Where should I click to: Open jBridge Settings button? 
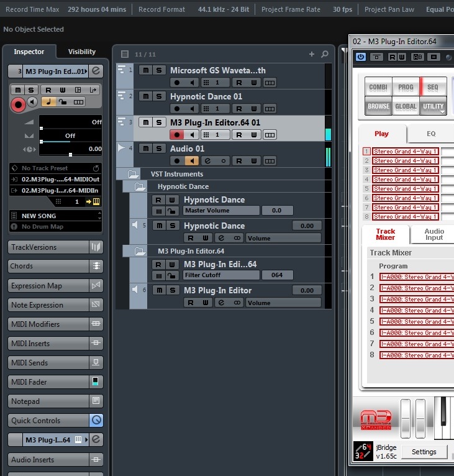(424, 452)
